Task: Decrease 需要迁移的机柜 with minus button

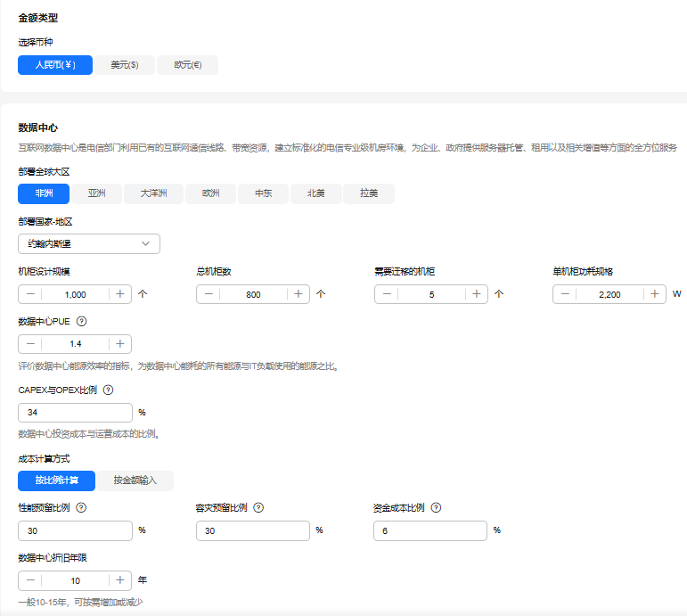Action: [387, 294]
